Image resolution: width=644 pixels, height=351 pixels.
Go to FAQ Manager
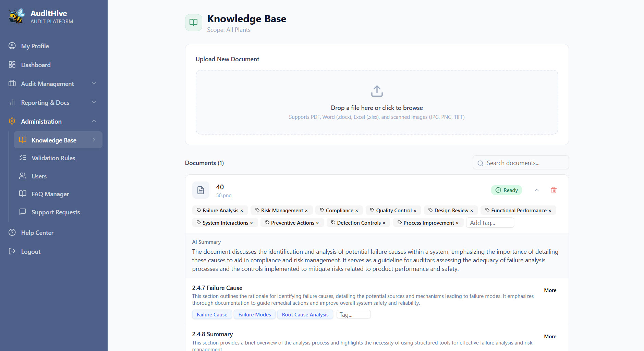point(50,194)
